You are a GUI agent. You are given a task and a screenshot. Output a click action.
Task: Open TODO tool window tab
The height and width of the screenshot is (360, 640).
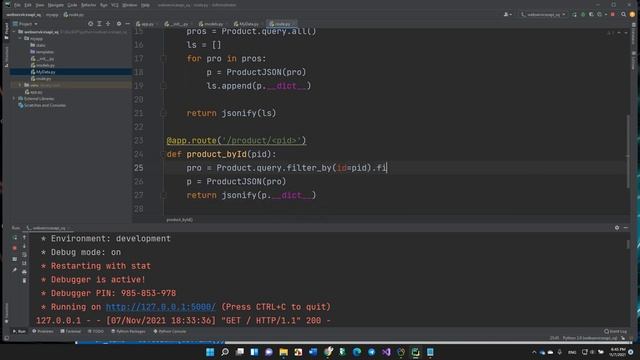(x=96, y=331)
